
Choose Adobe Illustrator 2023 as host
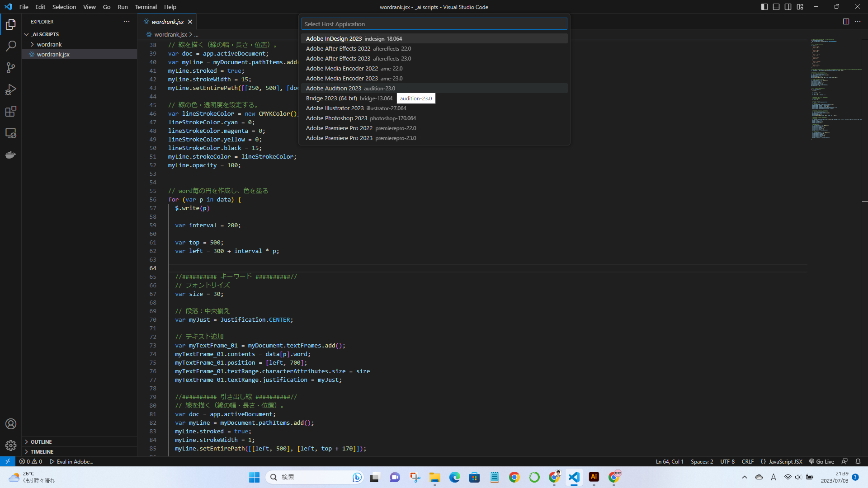coord(335,108)
